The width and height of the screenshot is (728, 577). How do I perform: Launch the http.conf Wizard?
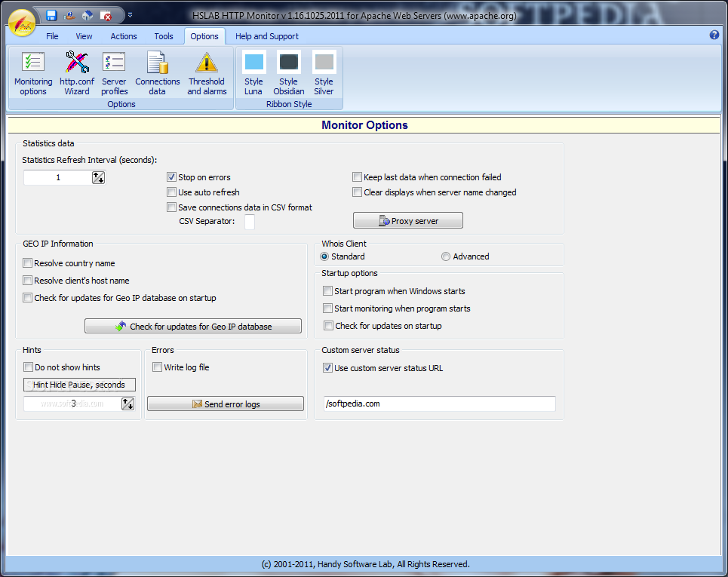(x=77, y=73)
